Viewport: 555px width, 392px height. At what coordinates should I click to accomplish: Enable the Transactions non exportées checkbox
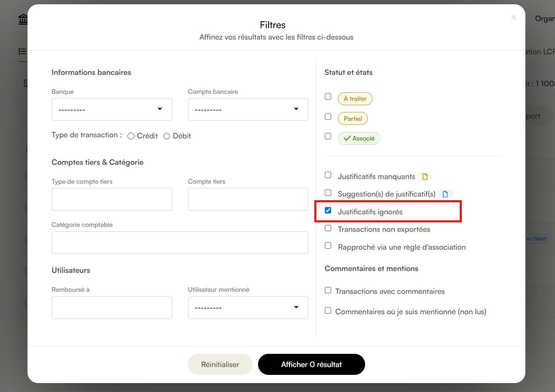pyautogui.click(x=328, y=228)
